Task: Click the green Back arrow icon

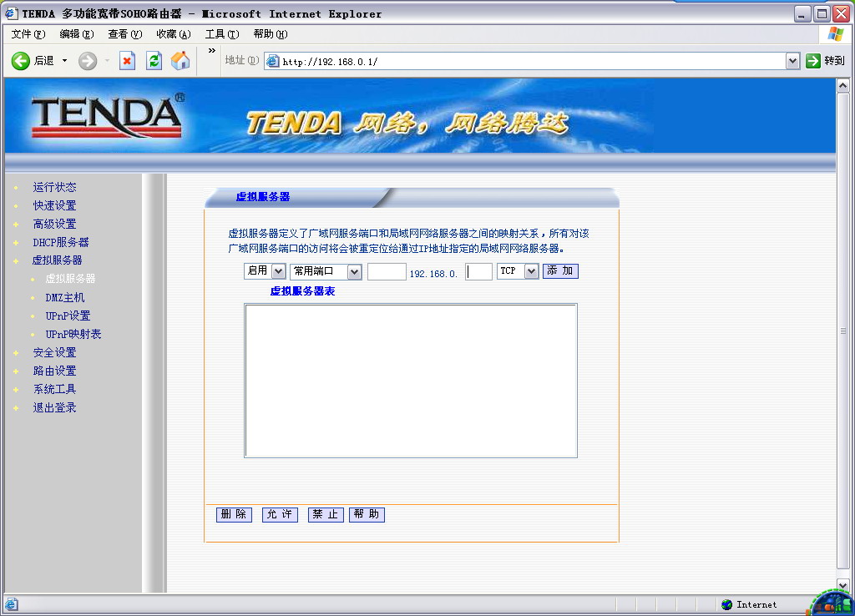Action: pyautogui.click(x=21, y=61)
